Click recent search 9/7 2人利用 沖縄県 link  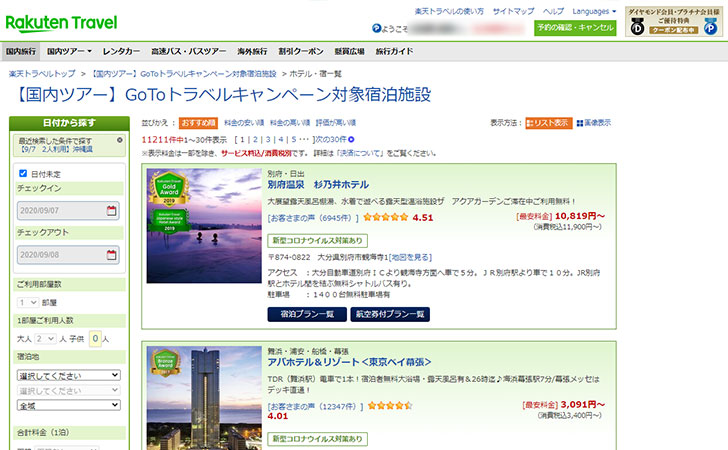point(56,150)
